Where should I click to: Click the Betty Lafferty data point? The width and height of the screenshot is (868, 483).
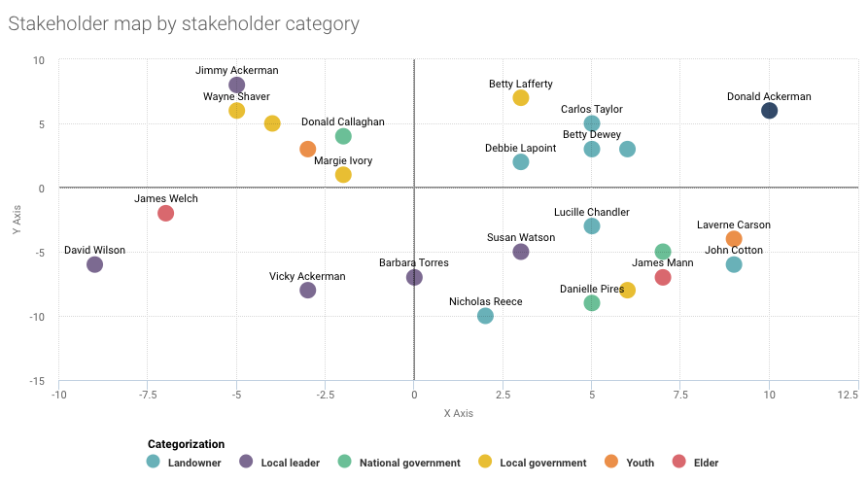[x=521, y=98]
